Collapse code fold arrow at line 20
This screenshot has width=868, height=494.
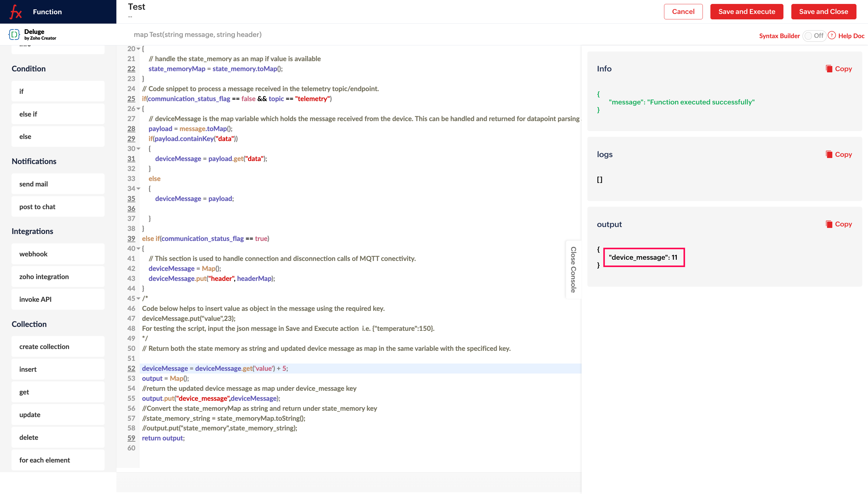tap(139, 49)
